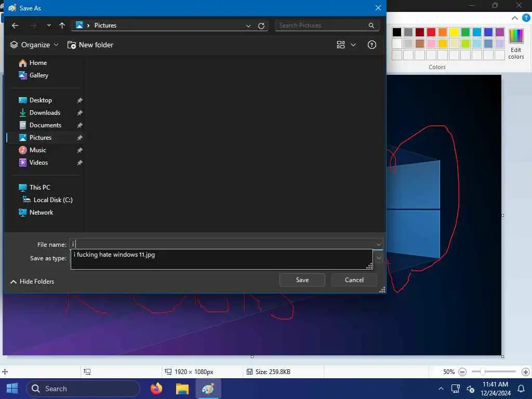
Task: Zoom out with the minus button
Action: pos(462,372)
